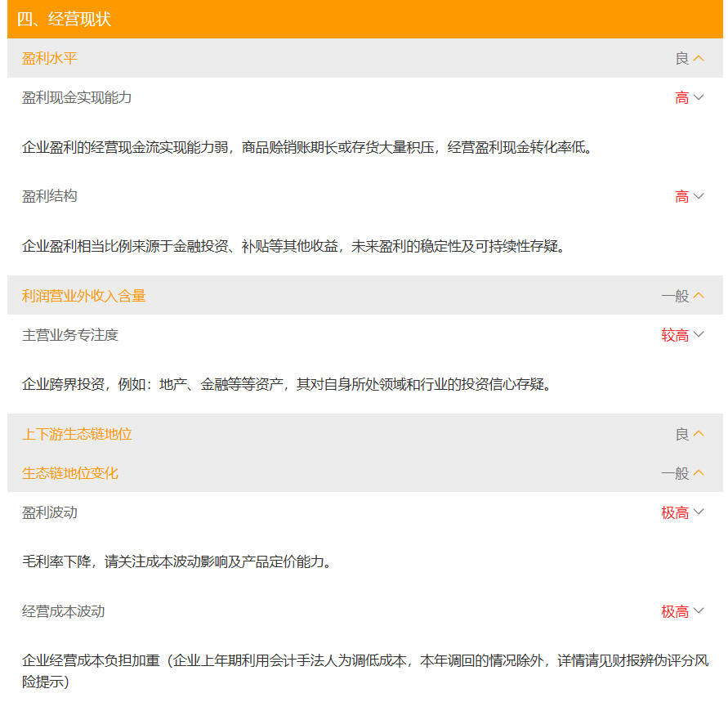The height and width of the screenshot is (711, 728).
Task: Open the 盈利水平 section title
Action: 49,59
